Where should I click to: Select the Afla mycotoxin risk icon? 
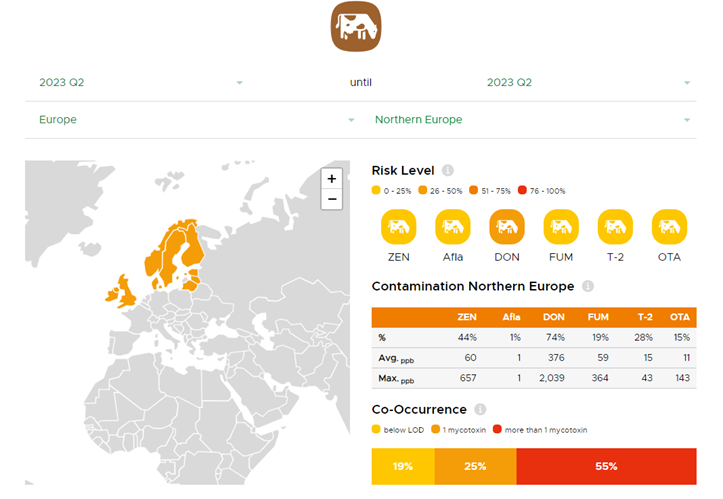pyautogui.click(x=452, y=227)
